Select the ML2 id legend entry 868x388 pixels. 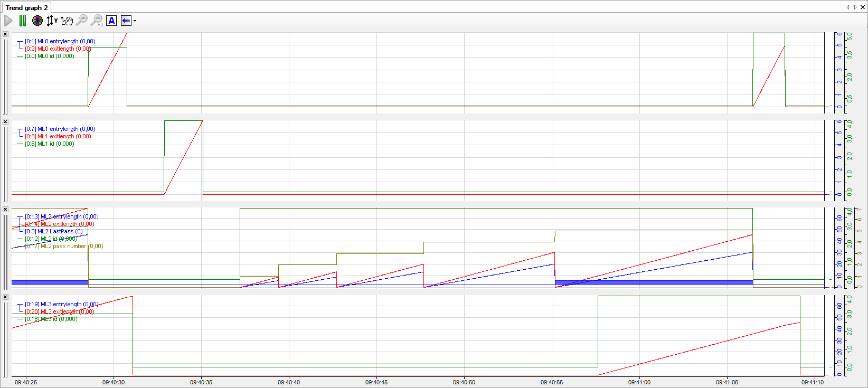51,239
